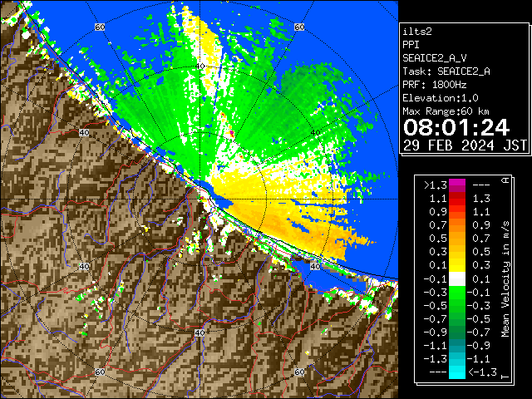Pick the bright green band in the legend
532x399 pixels.
tap(457, 293)
